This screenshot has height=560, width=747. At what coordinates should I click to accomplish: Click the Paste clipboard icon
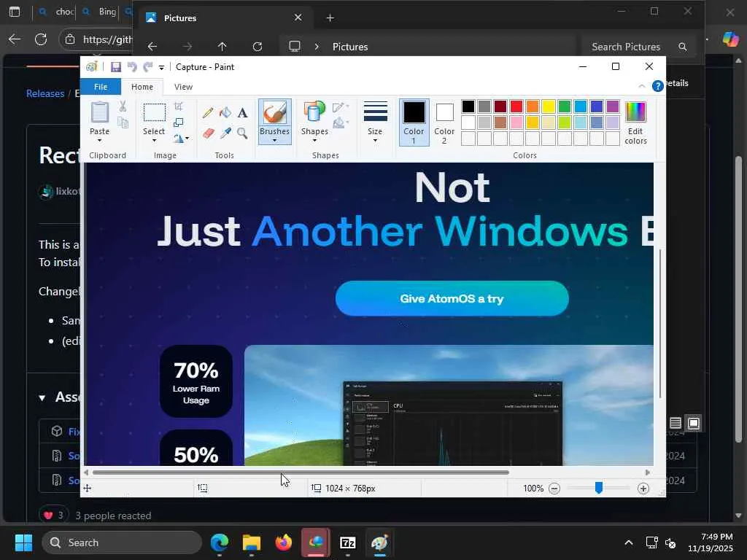tap(99, 113)
